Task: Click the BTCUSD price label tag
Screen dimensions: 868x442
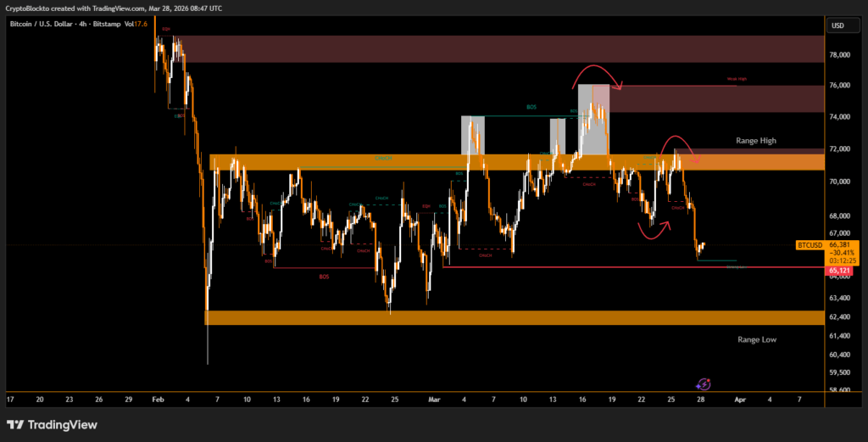Action: pyautogui.click(x=810, y=244)
